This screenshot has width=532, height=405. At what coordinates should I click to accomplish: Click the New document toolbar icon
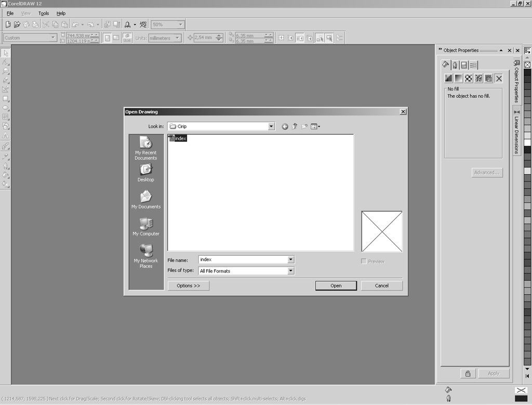8,24
